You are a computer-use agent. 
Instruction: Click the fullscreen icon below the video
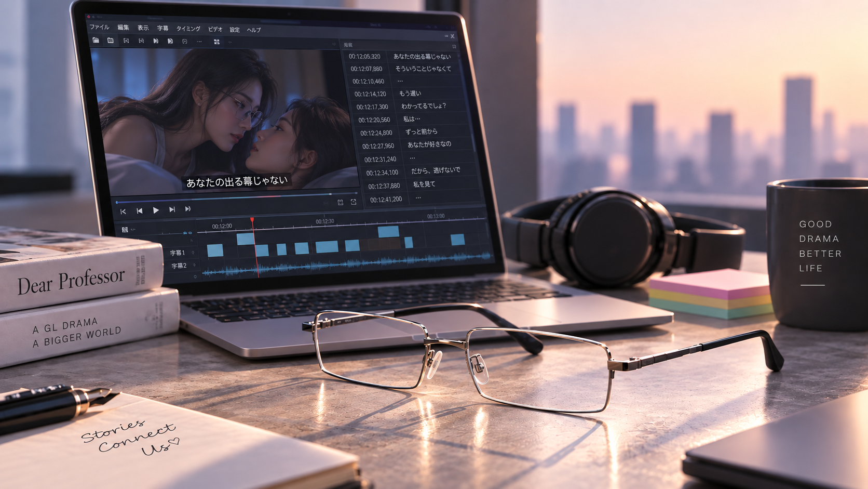[x=354, y=202]
